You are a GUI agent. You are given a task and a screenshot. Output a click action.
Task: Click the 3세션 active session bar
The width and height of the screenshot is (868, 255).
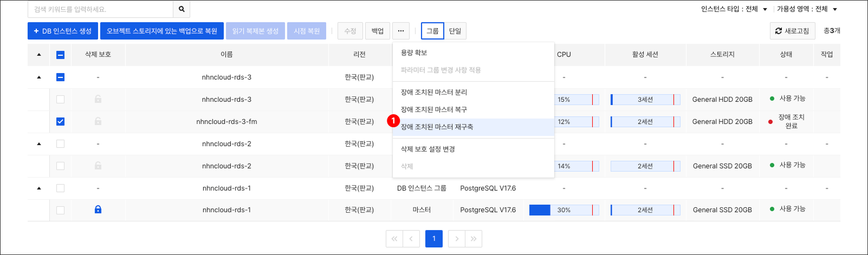[645, 100]
